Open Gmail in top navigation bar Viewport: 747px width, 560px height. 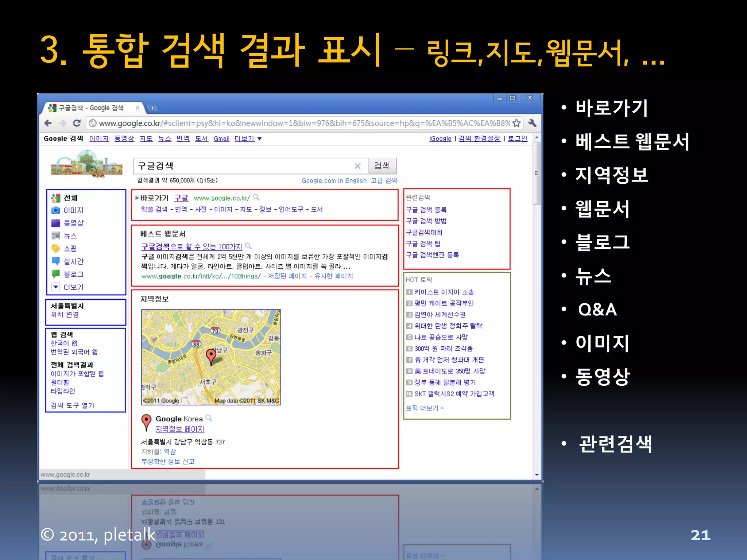[221, 139]
